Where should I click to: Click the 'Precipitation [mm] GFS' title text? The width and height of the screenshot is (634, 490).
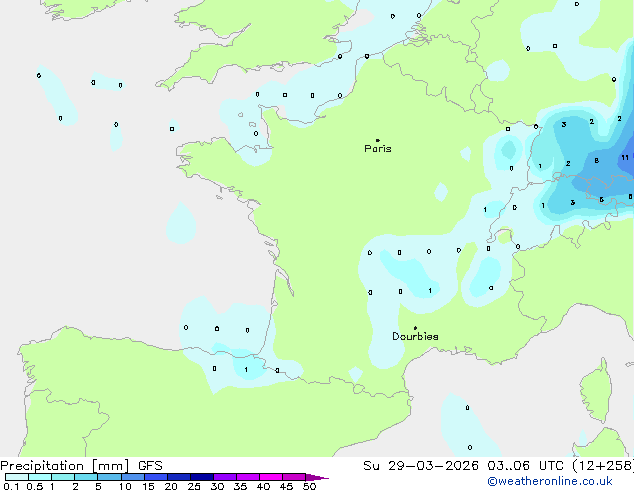click(x=81, y=466)
